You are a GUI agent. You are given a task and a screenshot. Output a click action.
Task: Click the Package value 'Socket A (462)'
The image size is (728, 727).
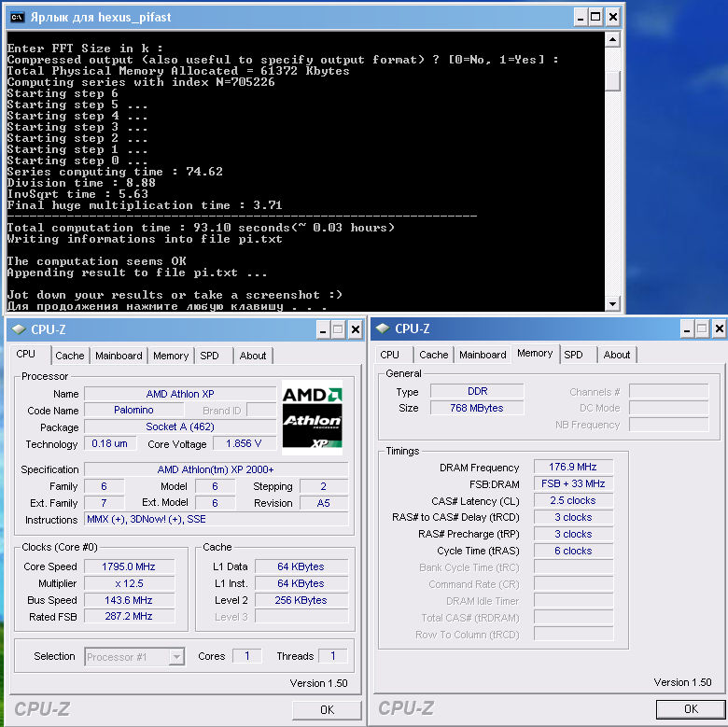click(180, 426)
